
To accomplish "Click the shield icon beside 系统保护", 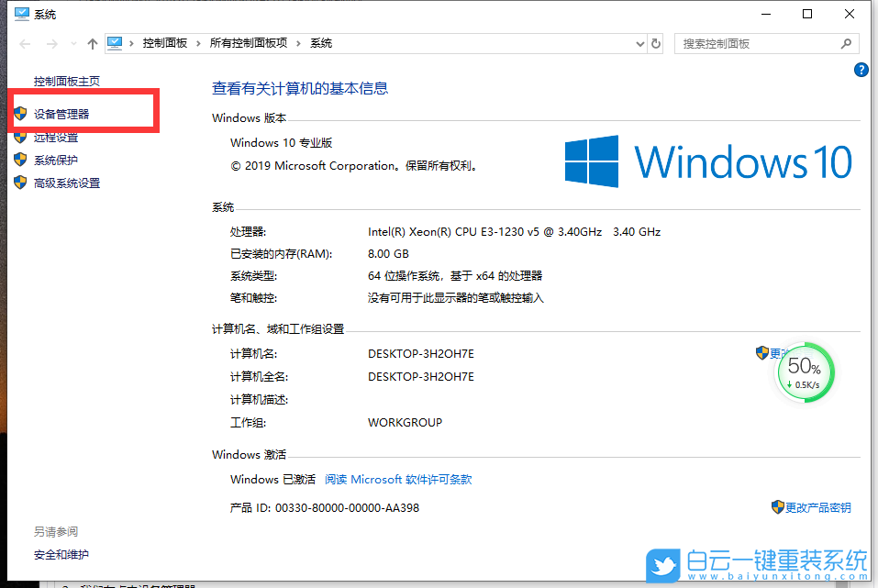I will pyautogui.click(x=20, y=160).
